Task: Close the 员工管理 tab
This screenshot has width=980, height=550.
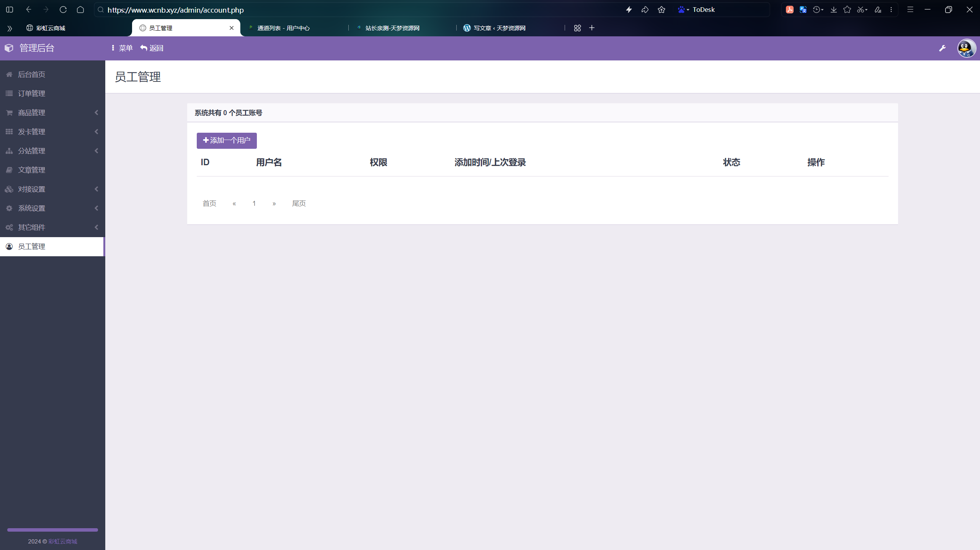Action: 232,28
